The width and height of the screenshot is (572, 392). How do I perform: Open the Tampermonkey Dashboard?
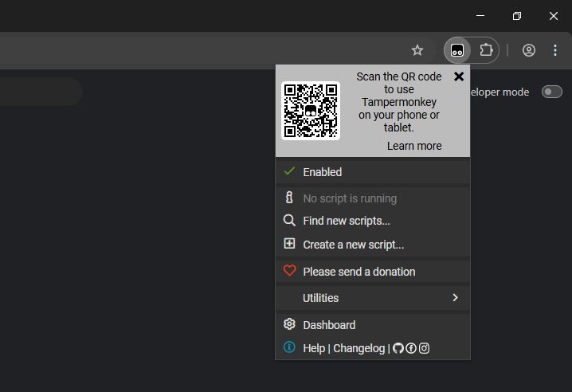pyautogui.click(x=373, y=325)
